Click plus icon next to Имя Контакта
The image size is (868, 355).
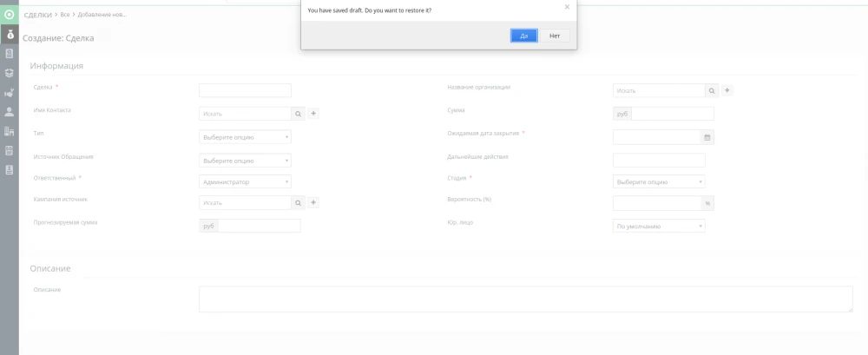(x=313, y=114)
